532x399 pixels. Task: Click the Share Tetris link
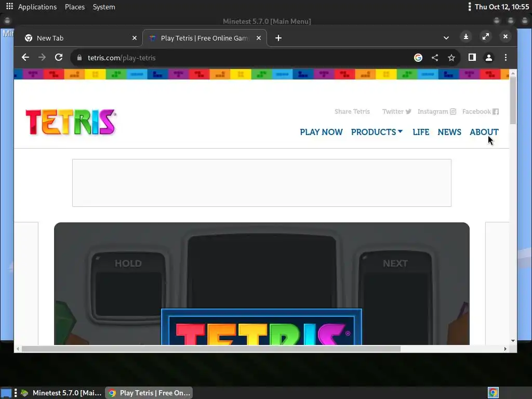tap(352, 112)
